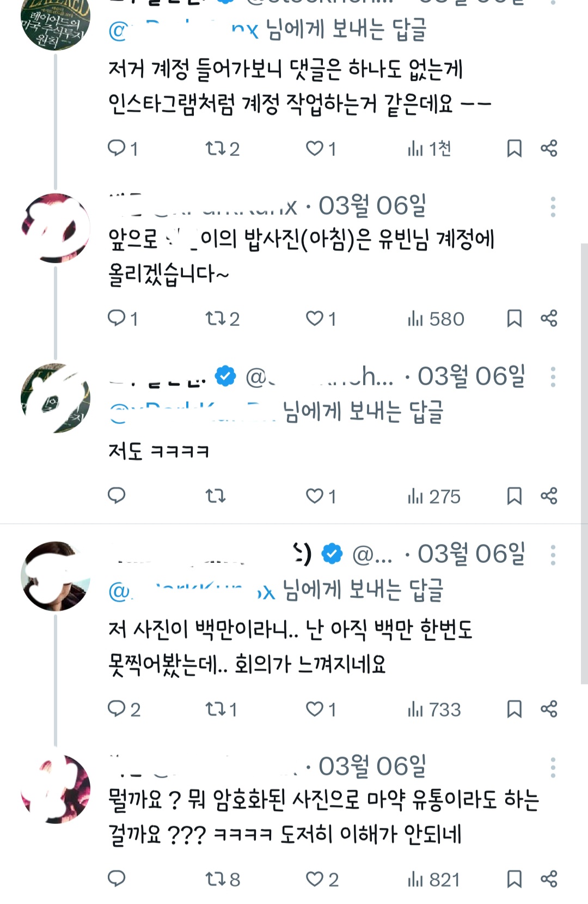Viewport: 588px width, 904px height.
Task: Open comments on the 백만이라니 reply
Action: coord(117,709)
